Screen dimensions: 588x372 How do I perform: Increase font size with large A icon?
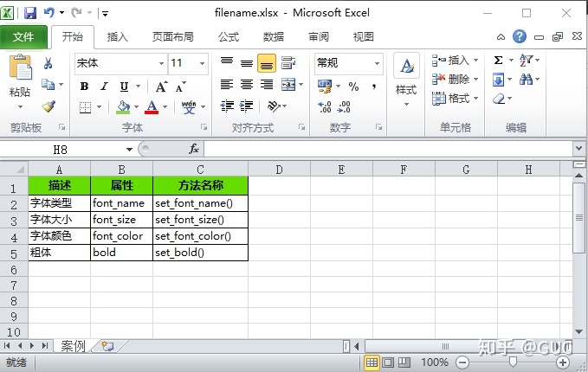pos(161,87)
